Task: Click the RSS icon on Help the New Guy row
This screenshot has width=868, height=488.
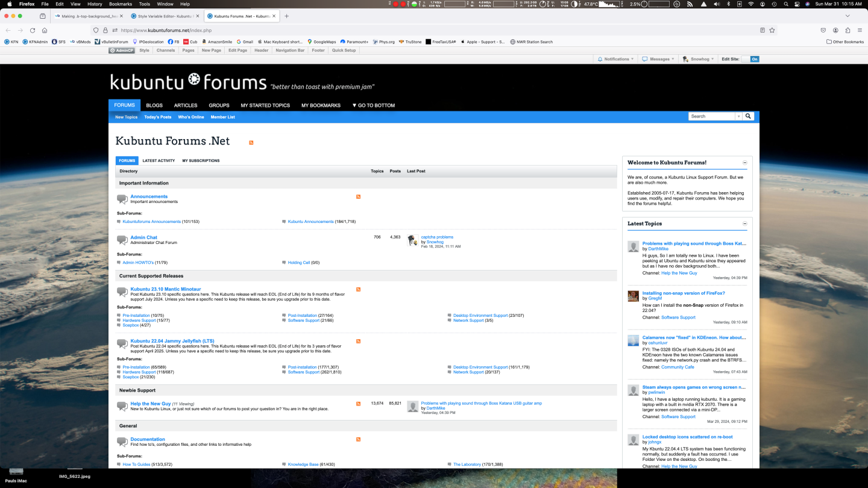Action: [358, 404]
